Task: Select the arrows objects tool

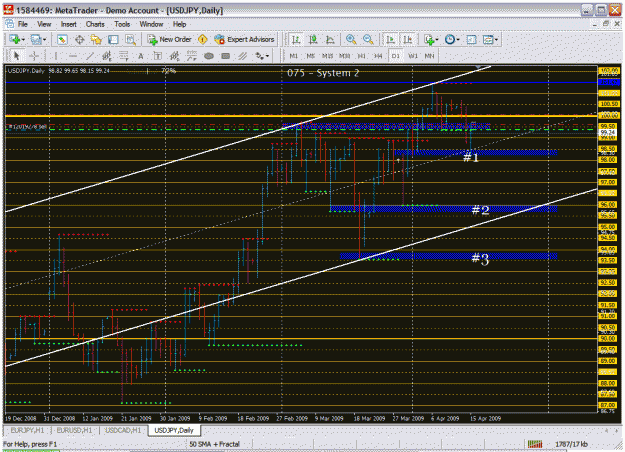Action: (259, 56)
